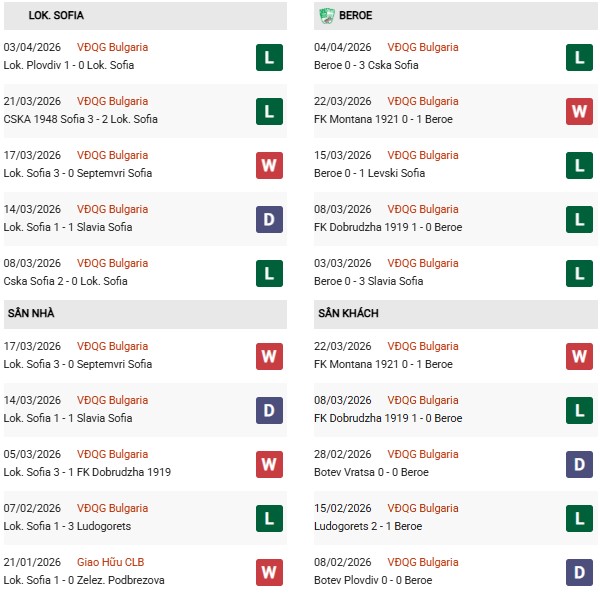The image size is (600, 593).
Task: Click the Lok. Sofia 1 - 3 Ludogorets match row
Action: pos(67,526)
